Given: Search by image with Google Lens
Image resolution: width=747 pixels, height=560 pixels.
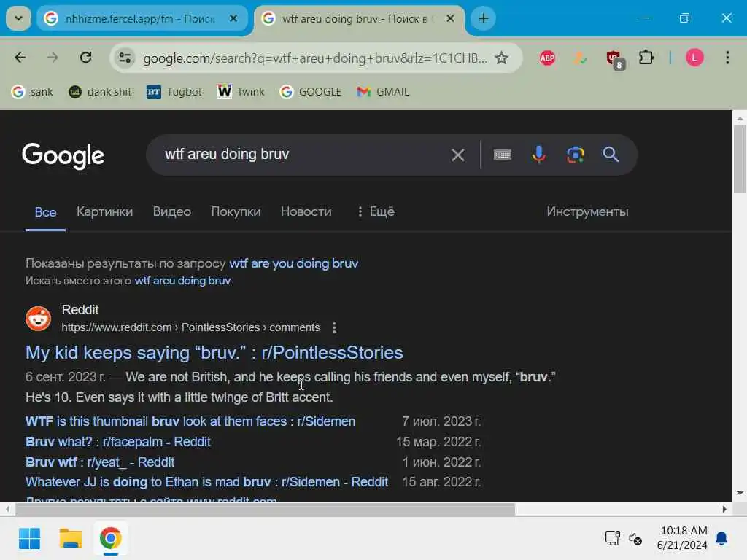Looking at the screenshot, I should tap(575, 155).
